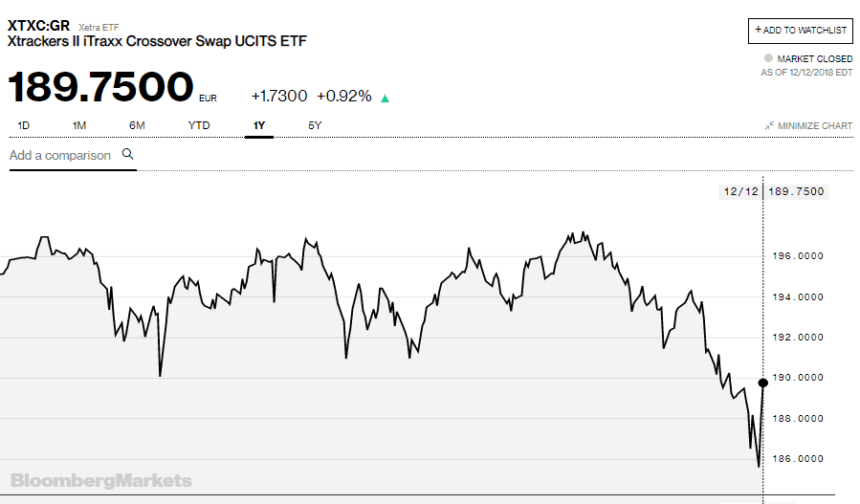This screenshot has height=504, width=860.
Task: Click the green up-triangle change indicator
Action: [x=385, y=98]
